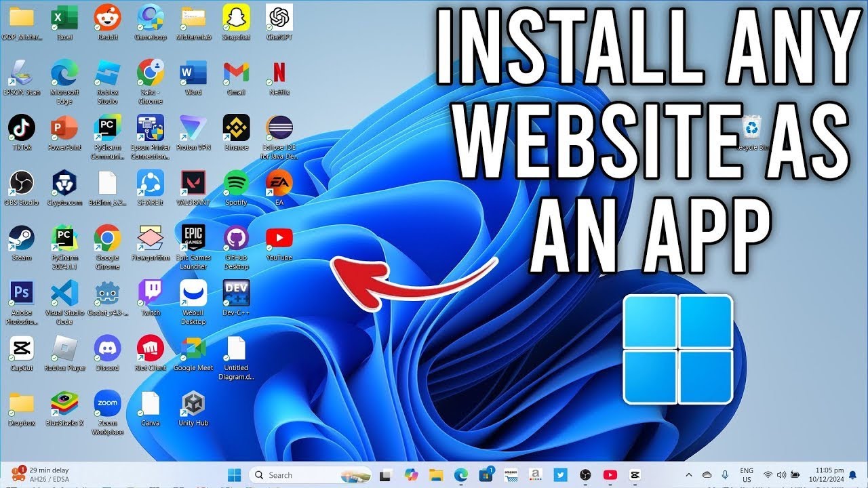Open the TikTok desktop icon
Viewport: 868px width, 488px height.
coord(22,131)
